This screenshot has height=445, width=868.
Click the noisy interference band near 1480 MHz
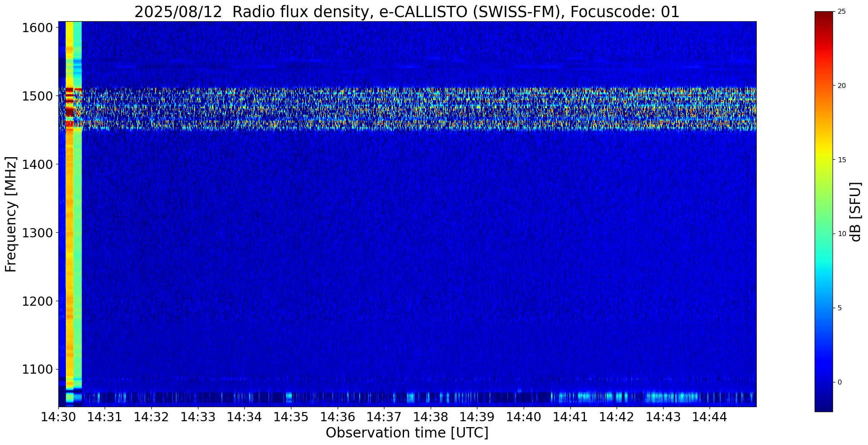click(407, 108)
